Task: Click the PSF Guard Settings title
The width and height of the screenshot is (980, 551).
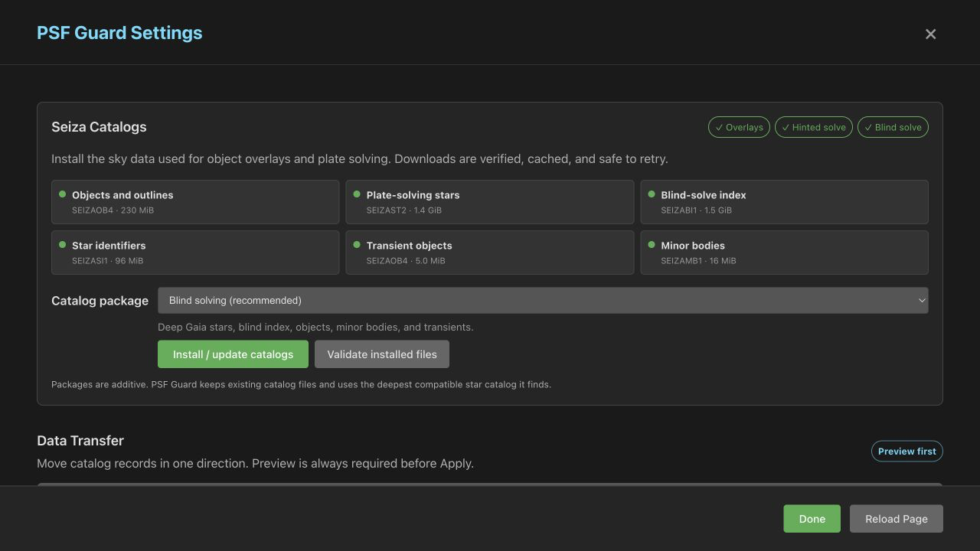Action: (x=119, y=33)
